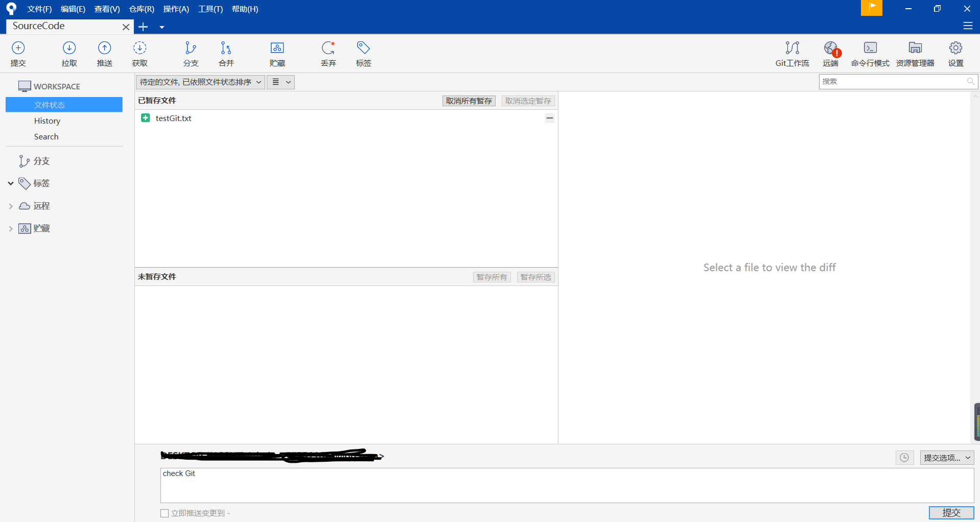Viewport: 980px width, 522px height.
Task: Click the 合并 (Merge) icon
Action: click(x=225, y=54)
